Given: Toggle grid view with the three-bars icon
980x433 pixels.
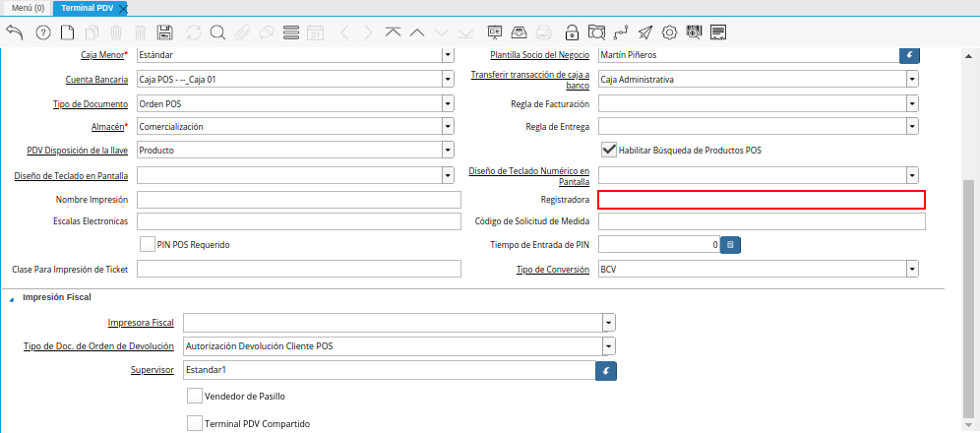Looking at the screenshot, I should [291, 32].
